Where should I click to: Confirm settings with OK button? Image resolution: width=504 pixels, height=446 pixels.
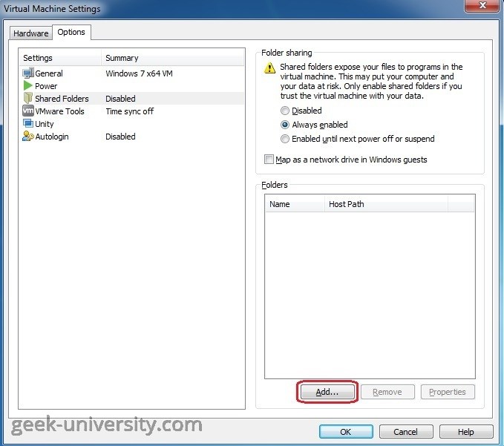point(346,432)
